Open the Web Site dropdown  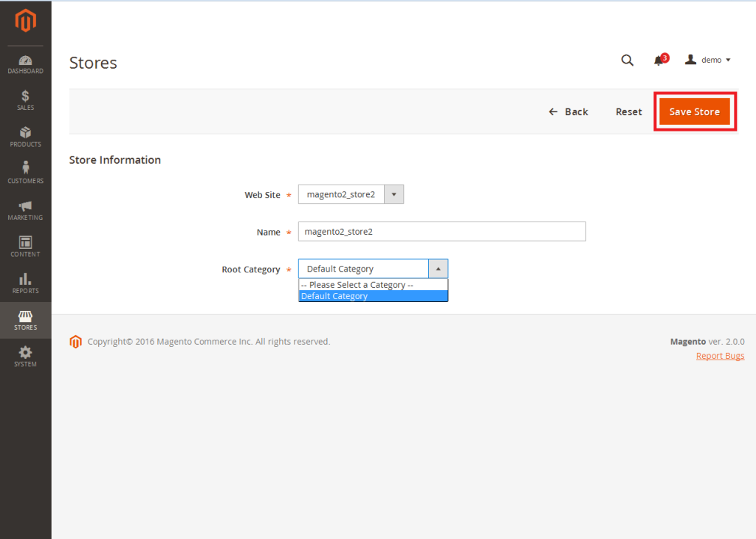pyautogui.click(x=351, y=194)
